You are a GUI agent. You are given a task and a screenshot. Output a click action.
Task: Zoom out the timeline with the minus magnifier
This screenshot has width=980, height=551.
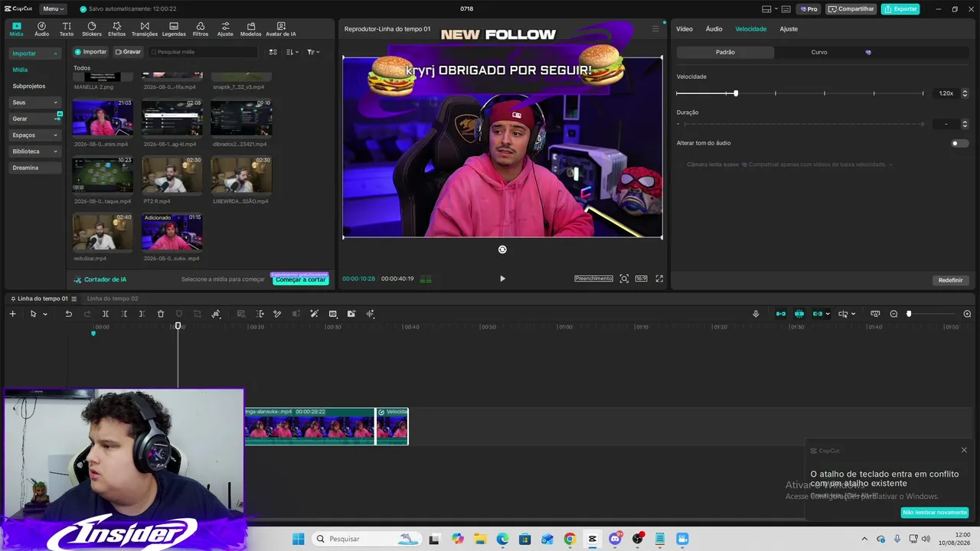point(893,314)
